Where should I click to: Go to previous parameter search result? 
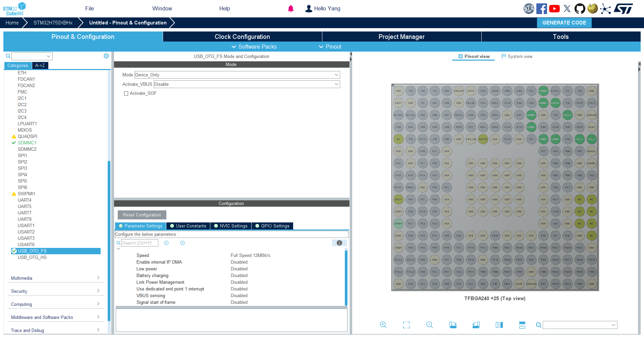pyautogui.click(x=166, y=243)
